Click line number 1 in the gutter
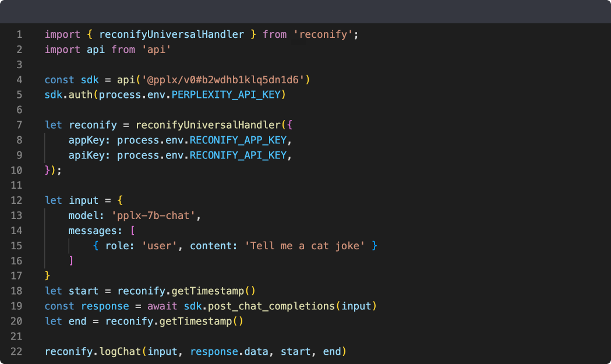 coord(19,34)
